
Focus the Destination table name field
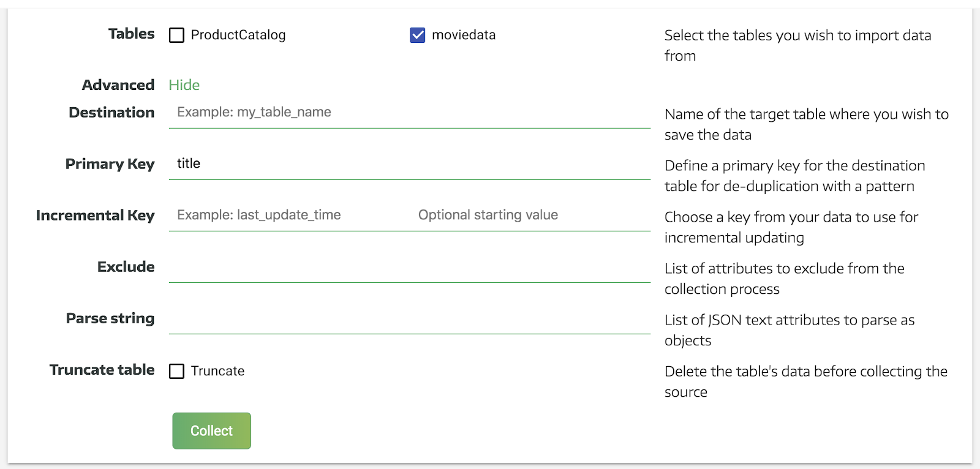(409, 112)
